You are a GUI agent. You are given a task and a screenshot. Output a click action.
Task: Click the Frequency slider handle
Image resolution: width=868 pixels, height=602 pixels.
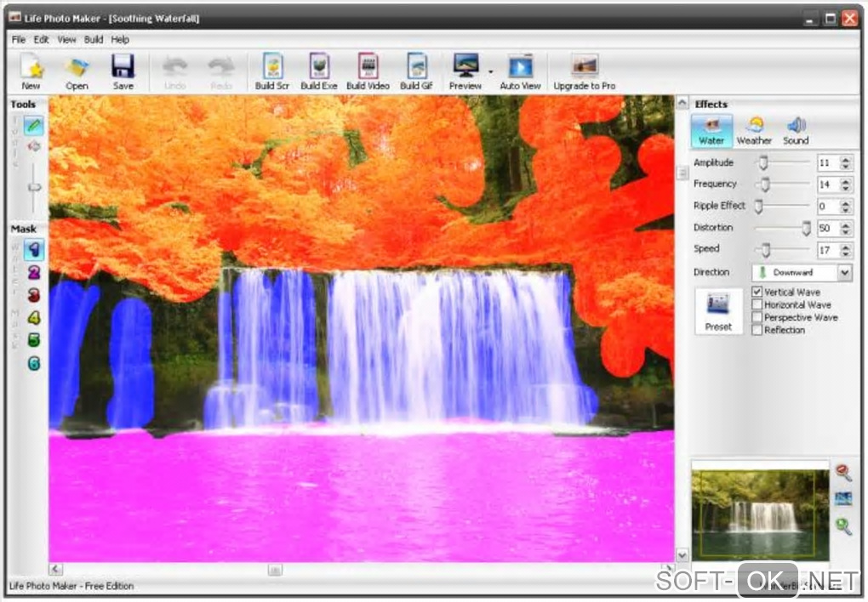coord(765,184)
